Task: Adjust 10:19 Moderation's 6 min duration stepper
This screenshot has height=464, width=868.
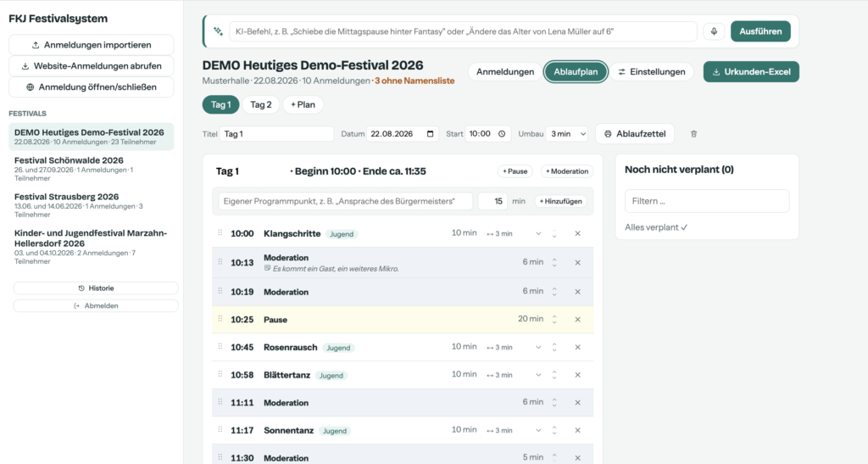Action: [554, 292]
